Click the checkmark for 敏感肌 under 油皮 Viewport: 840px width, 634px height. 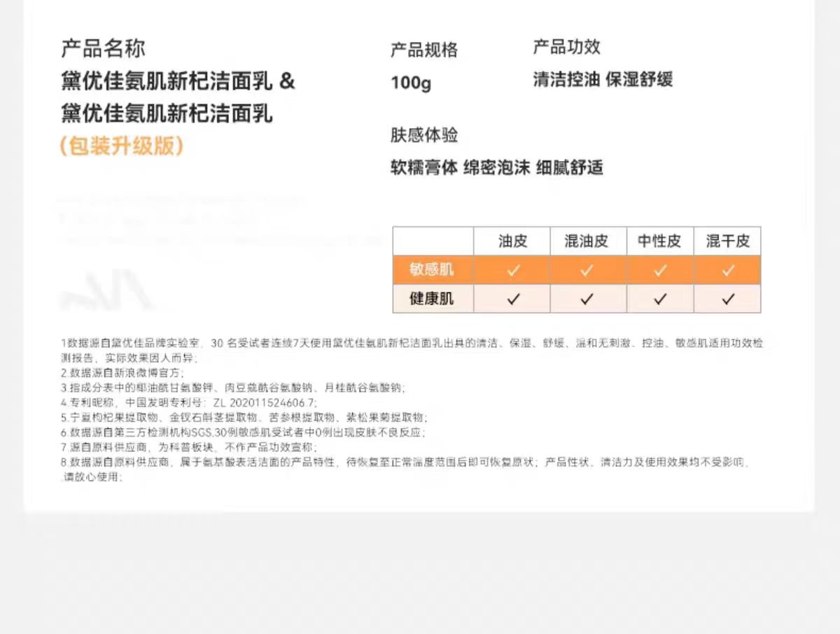[x=513, y=270]
